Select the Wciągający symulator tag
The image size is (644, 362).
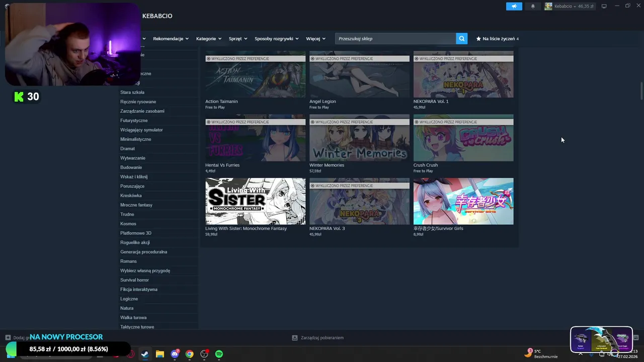click(141, 130)
